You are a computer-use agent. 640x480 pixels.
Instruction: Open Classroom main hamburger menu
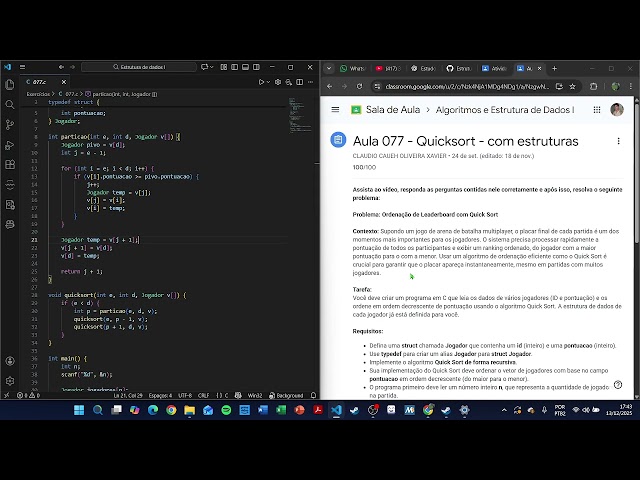(x=335, y=109)
